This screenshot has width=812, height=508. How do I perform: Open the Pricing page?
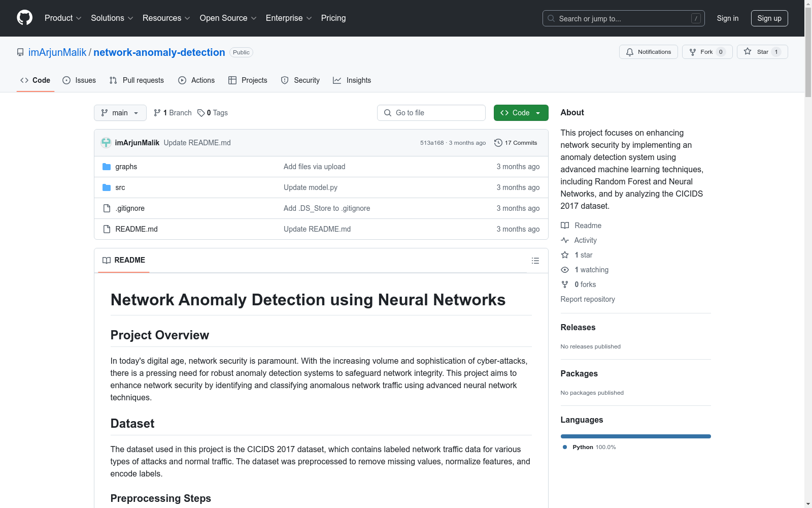tap(333, 18)
